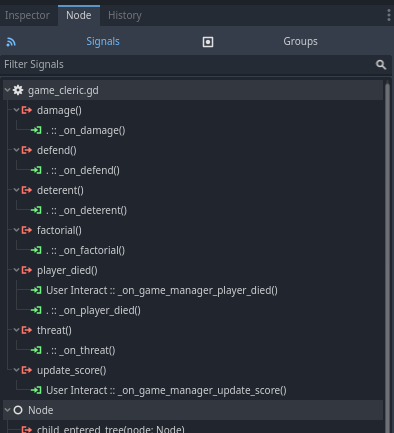Viewport: 394px width, 433px height.
Task: Click the _on_threat() connection slot icon
Action: coord(36,350)
